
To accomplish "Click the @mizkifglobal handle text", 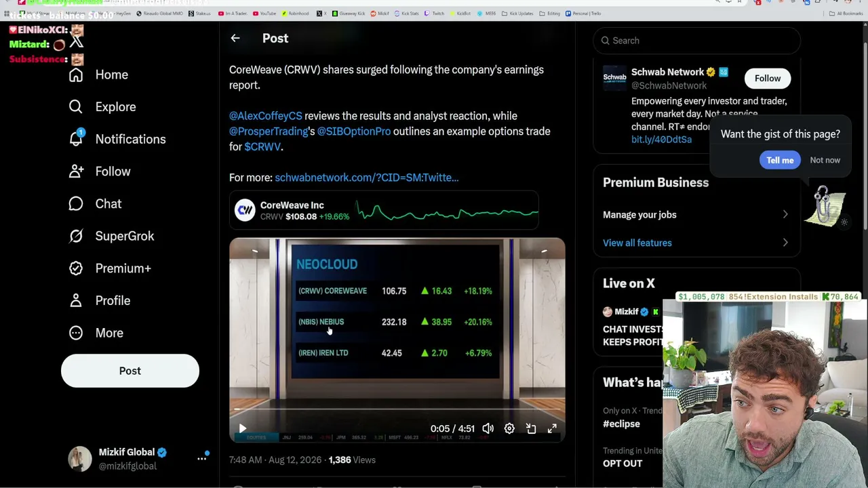I will [127, 466].
